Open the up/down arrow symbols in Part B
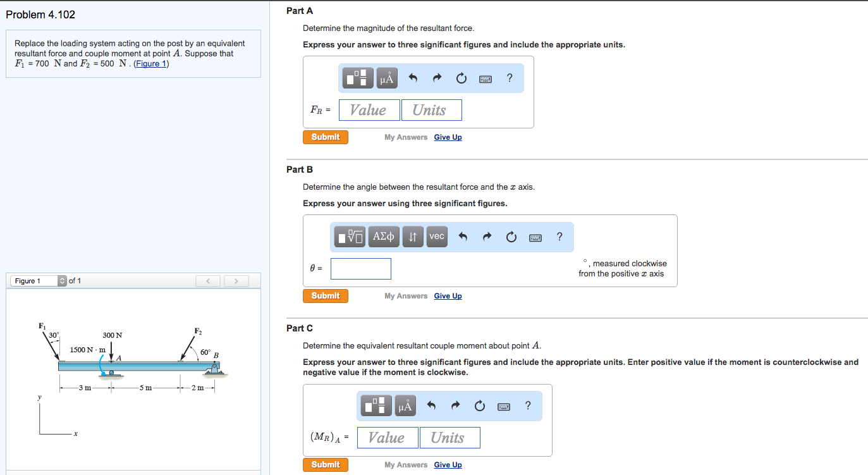 pyautogui.click(x=412, y=237)
